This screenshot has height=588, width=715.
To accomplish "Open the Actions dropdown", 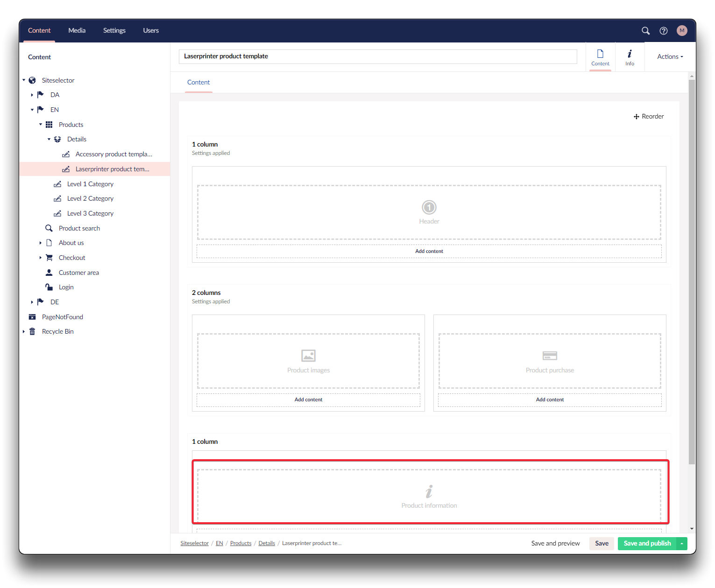I will point(670,57).
